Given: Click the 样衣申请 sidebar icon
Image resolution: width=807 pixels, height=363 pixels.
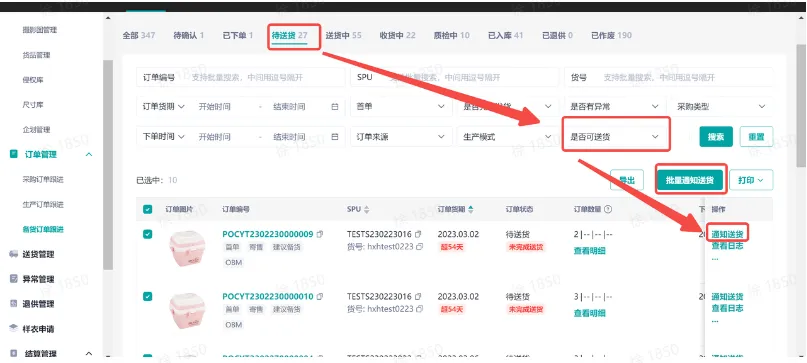Looking at the screenshot, I should point(14,329).
